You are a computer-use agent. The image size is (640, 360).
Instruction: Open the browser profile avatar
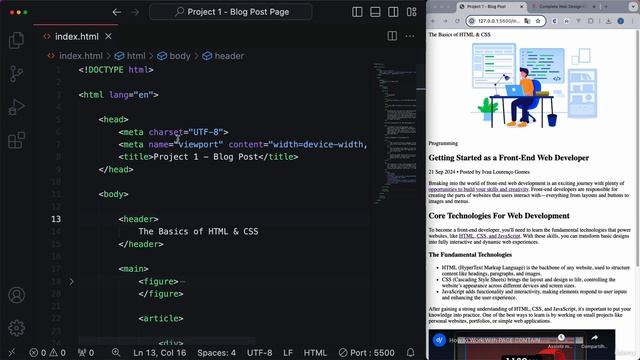point(620,21)
